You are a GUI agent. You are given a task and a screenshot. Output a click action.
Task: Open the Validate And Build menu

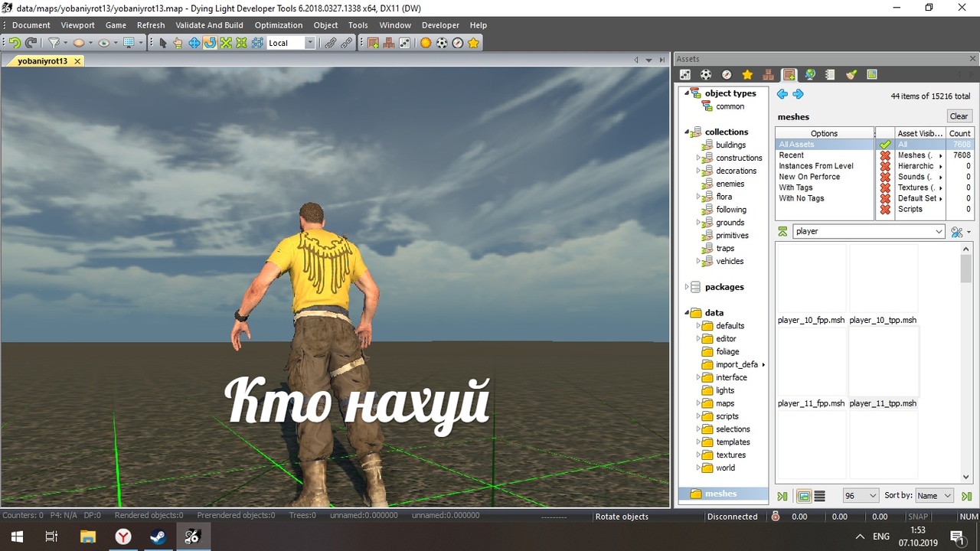(209, 25)
